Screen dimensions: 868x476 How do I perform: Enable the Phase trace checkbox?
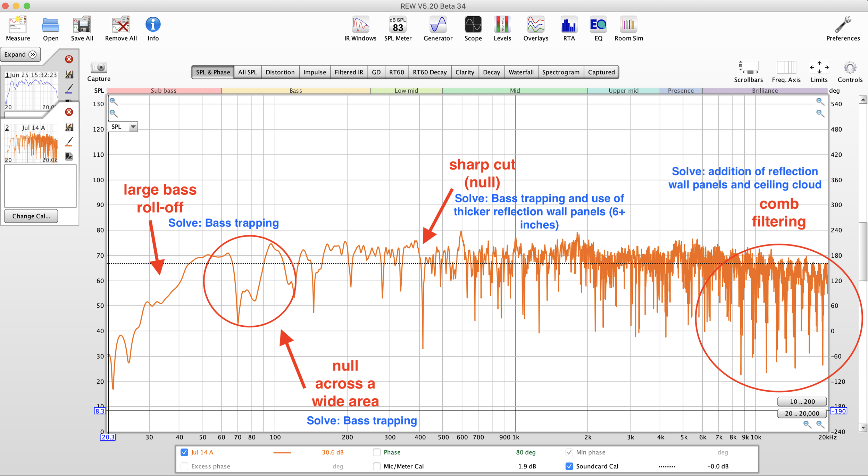377,452
